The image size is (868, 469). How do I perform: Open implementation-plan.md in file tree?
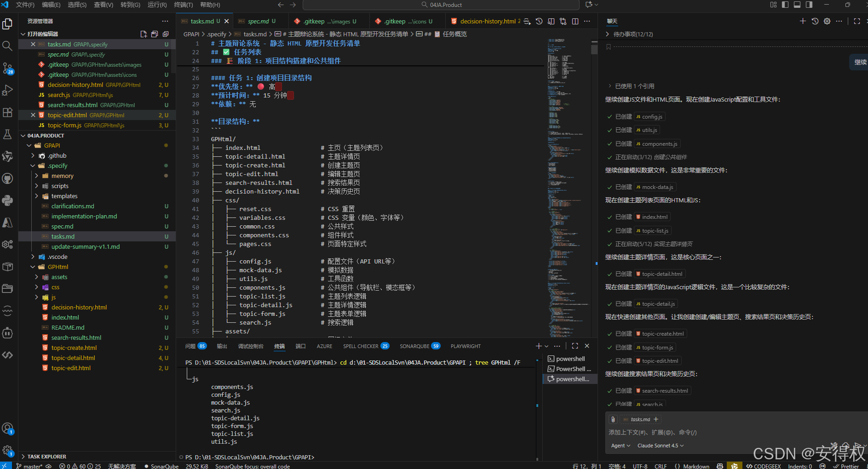pos(84,217)
